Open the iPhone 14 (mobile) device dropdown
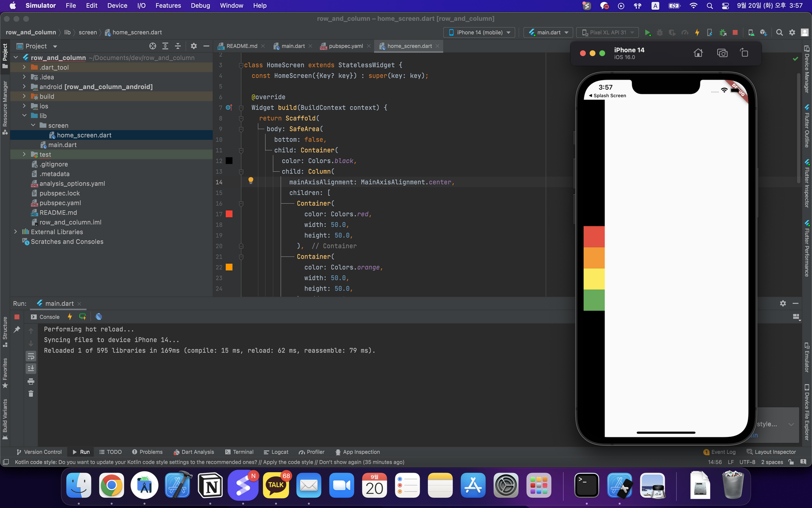 (x=479, y=33)
